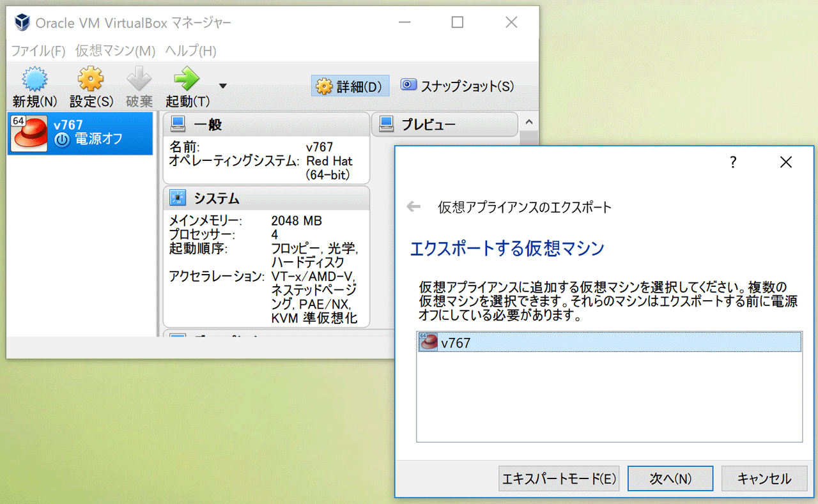Maximize the VirtualBox manager window

click(x=457, y=22)
